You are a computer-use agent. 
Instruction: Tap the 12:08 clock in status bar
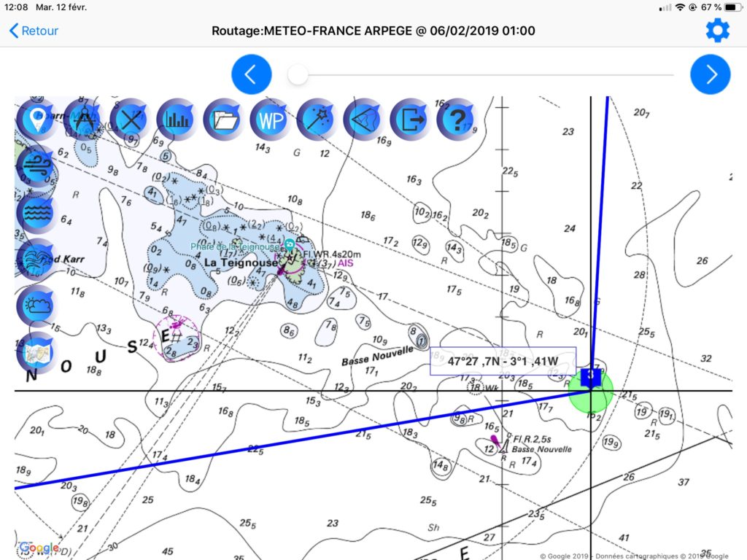(x=16, y=7)
